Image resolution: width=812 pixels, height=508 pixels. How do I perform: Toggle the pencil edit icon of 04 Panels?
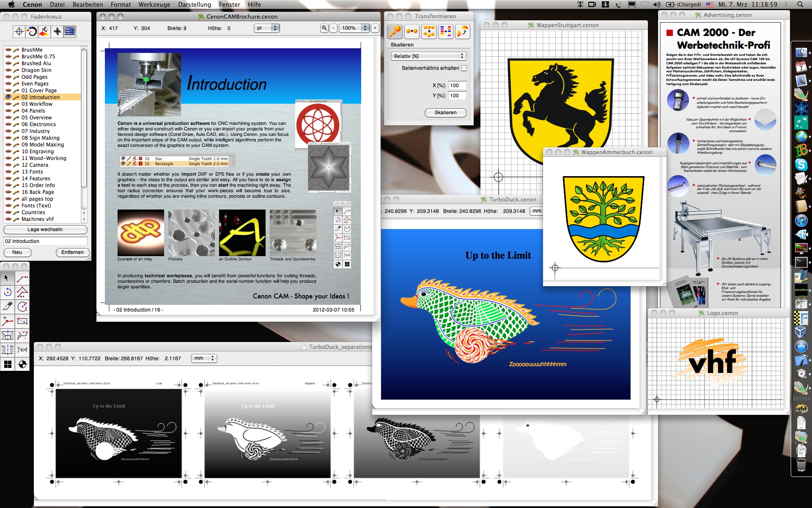16,110
